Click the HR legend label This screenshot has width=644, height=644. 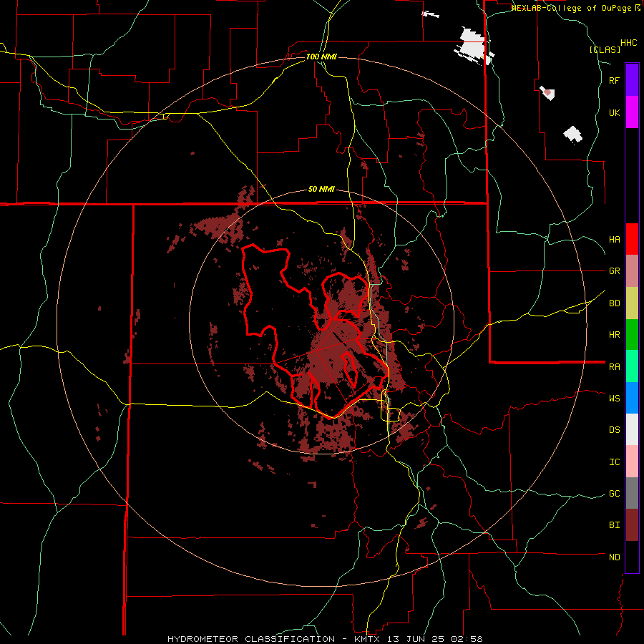(x=615, y=335)
